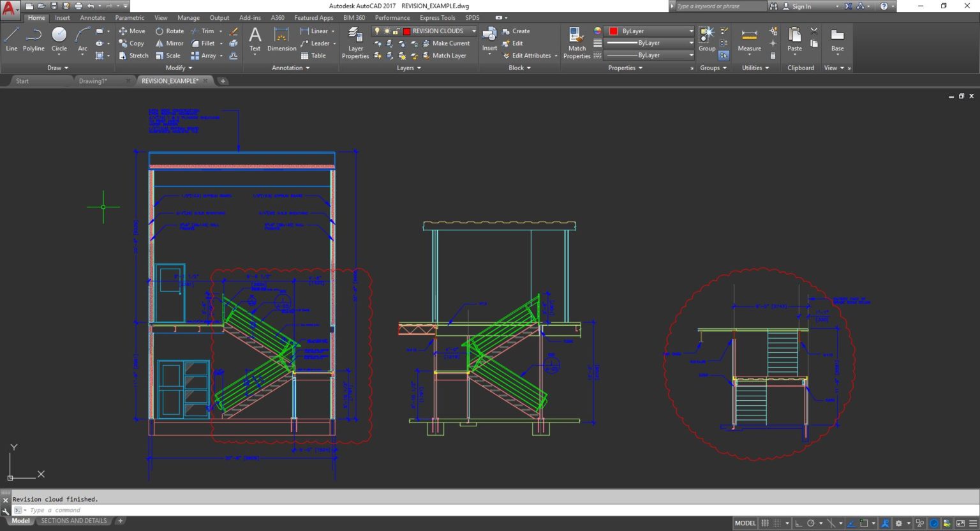Select the Polyline tool

point(33,40)
